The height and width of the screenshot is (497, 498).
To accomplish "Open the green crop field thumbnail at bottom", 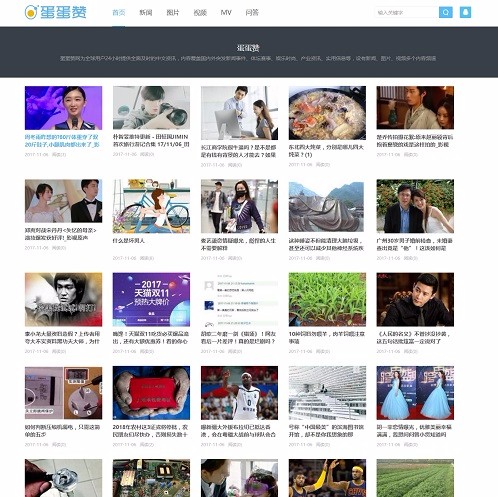I will pyautogui.click(x=415, y=478).
